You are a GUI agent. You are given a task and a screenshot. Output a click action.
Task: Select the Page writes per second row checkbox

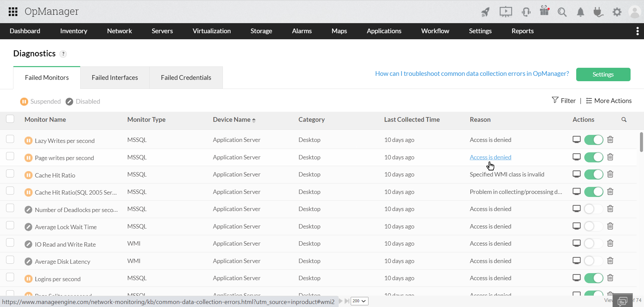tap(10, 156)
